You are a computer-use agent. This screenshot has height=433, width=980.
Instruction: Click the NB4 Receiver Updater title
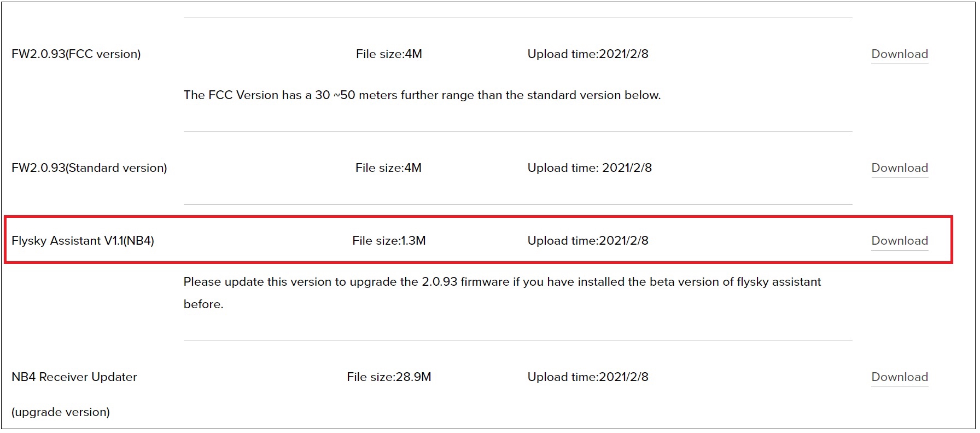(74, 377)
